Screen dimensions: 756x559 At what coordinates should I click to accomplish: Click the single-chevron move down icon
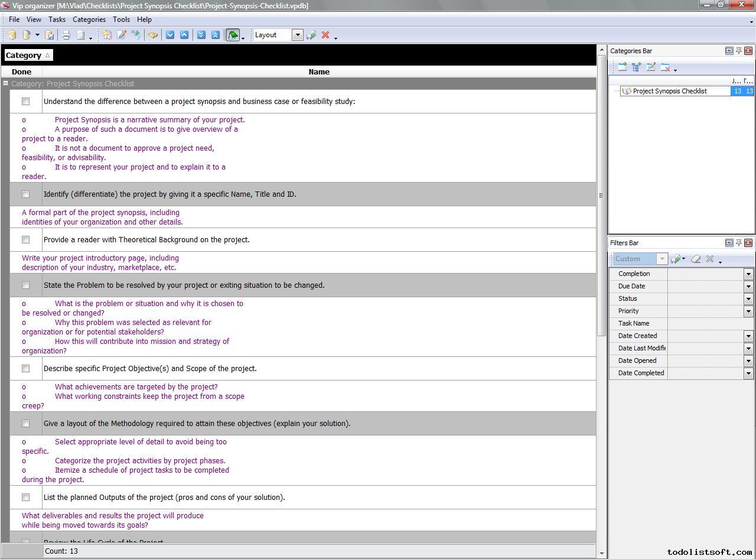[x=170, y=35]
